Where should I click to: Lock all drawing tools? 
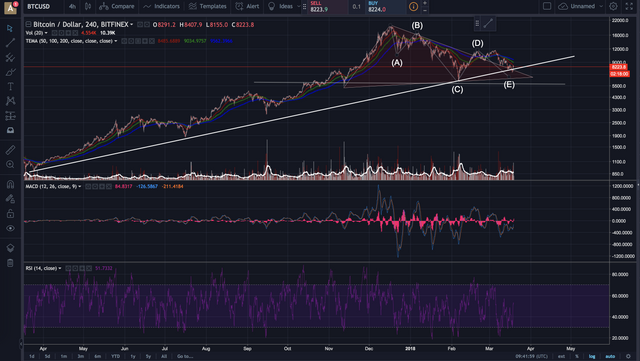(10, 213)
